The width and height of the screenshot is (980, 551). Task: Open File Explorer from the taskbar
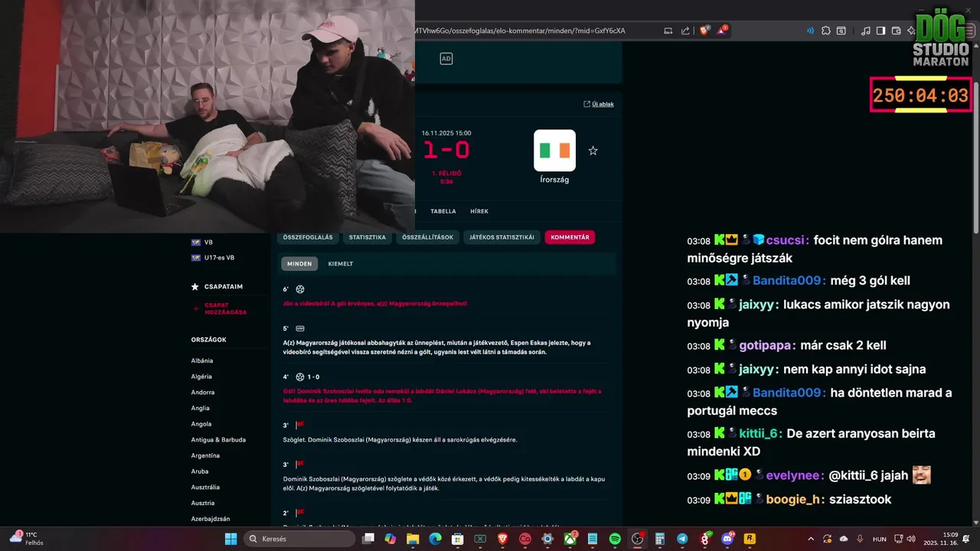(x=413, y=539)
